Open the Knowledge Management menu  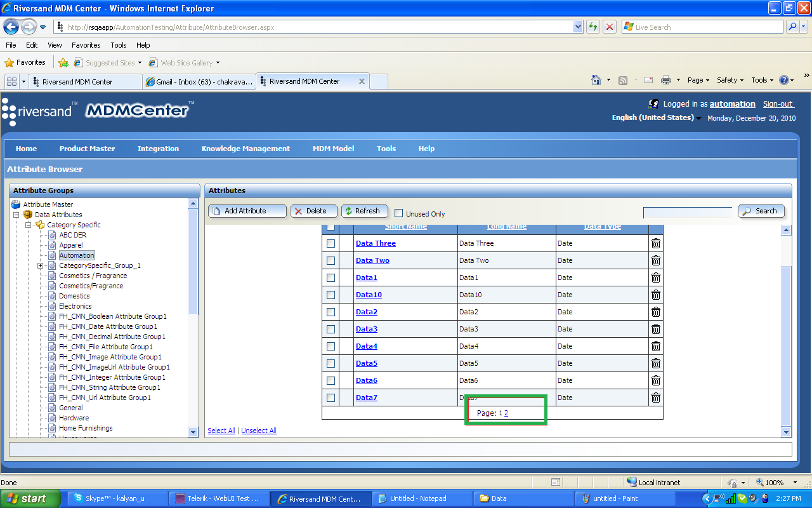click(246, 149)
